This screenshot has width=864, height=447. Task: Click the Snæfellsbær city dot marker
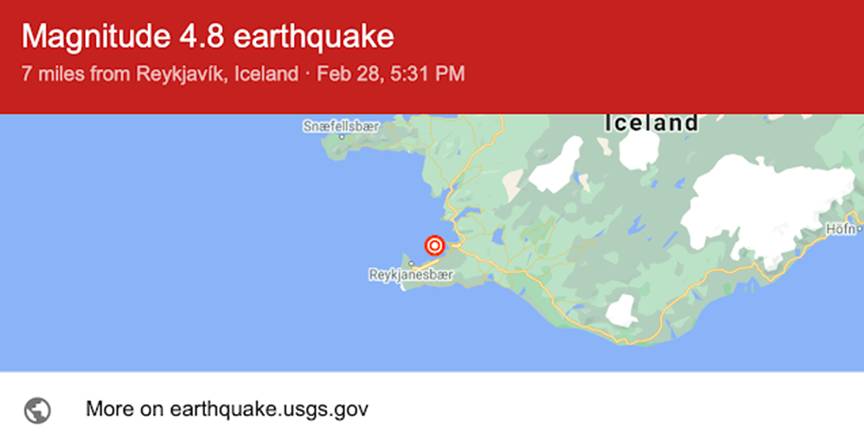click(x=341, y=138)
